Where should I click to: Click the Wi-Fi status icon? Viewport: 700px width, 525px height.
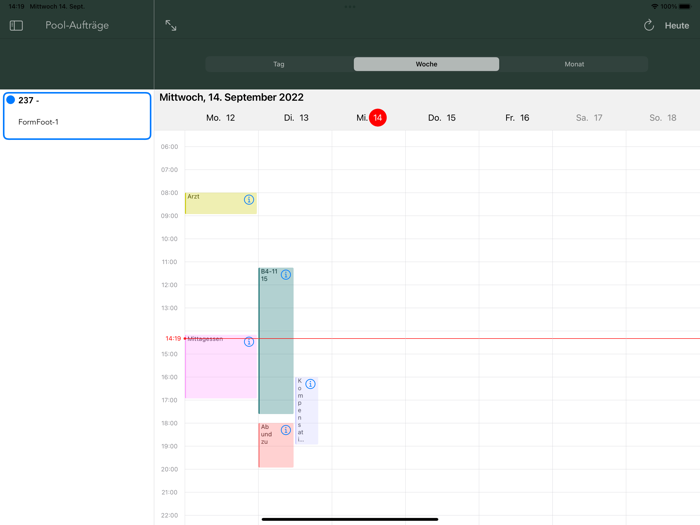655,6
